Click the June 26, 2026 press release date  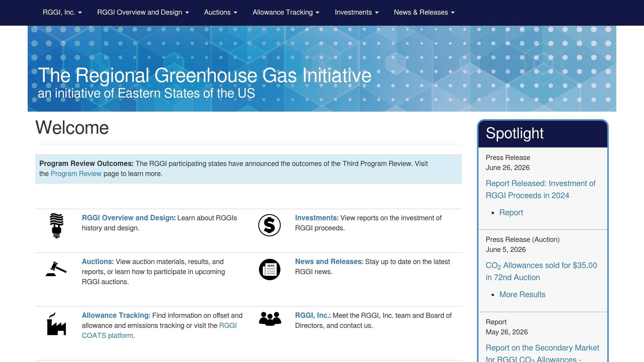508,168
